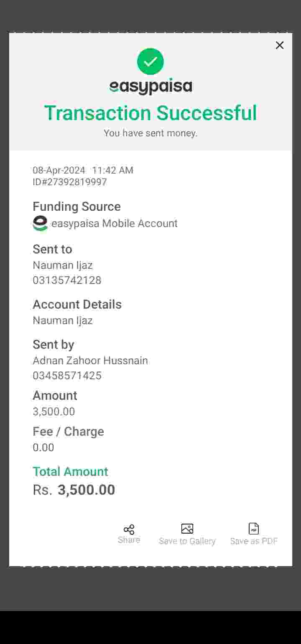Tap the sender name Adnan Zahoor Hussnain
The height and width of the screenshot is (644, 301).
tap(90, 360)
